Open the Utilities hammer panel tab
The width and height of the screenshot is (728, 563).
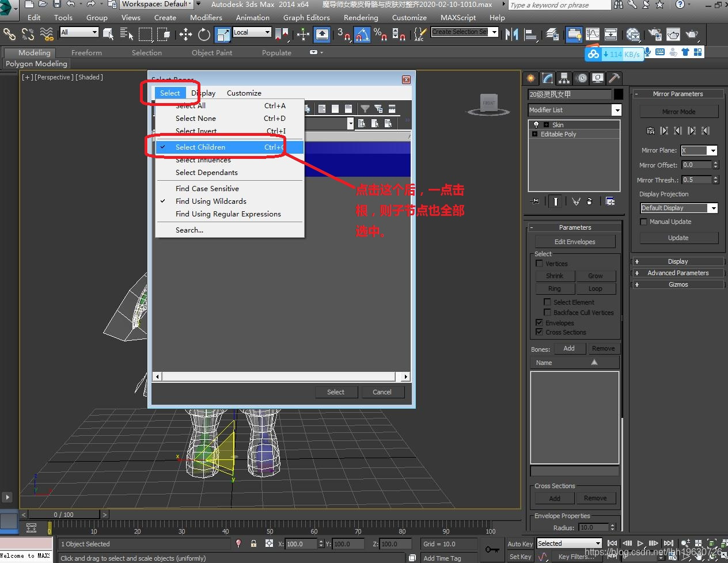[615, 78]
